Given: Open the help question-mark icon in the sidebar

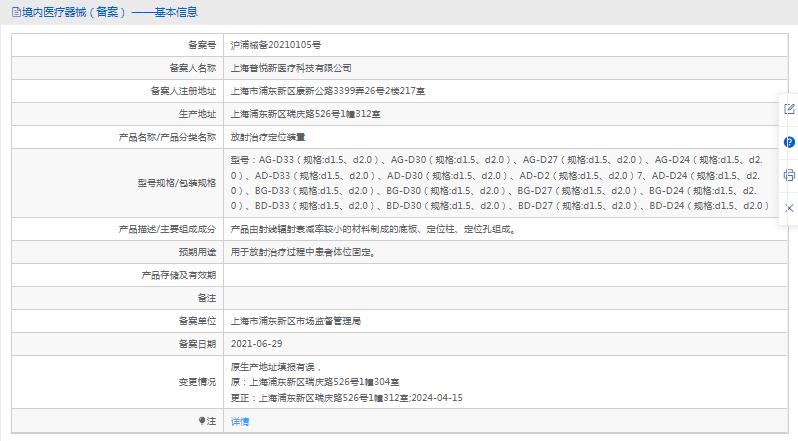Looking at the screenshot, I should pos(789,142).
